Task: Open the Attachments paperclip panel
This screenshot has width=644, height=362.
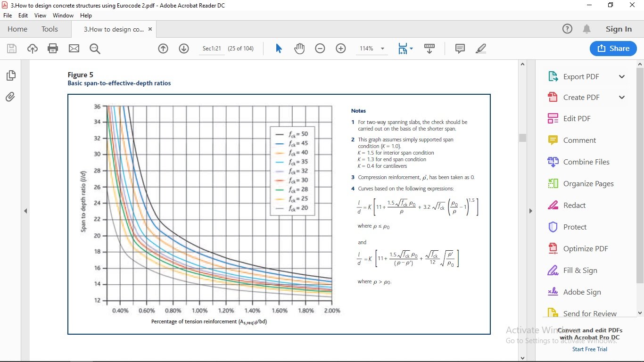Action: (10, 97)
